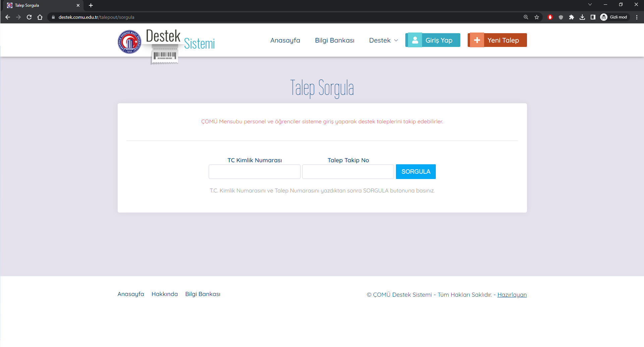Click the zoom magnifier icon in address bar
This screenshot has height=347, width=644.
[x=526, y=17]
